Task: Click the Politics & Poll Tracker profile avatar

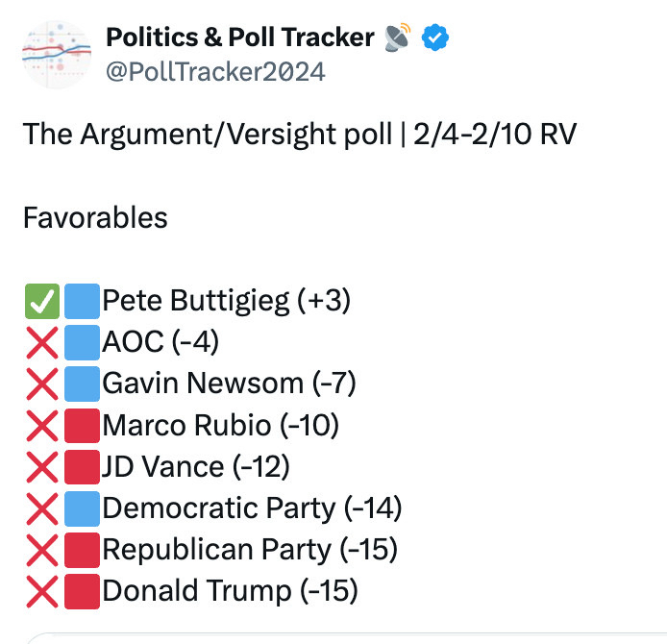Action: click(x=56, y=54)
